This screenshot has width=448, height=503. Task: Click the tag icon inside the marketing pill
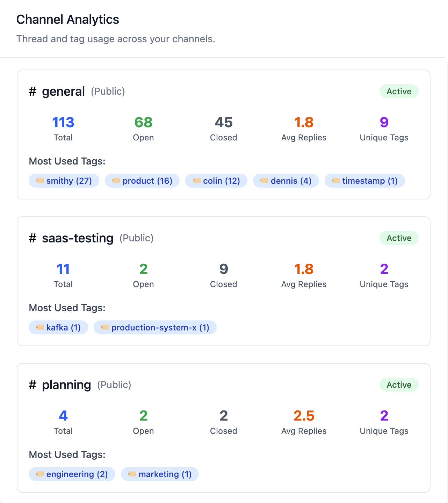tap(132, 474)
